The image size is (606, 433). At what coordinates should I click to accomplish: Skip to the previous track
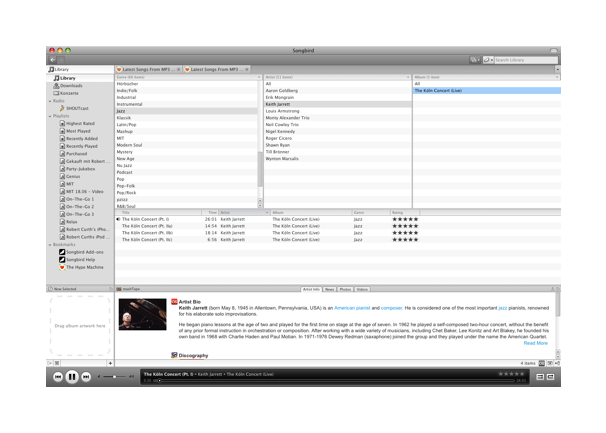(58, 377)
